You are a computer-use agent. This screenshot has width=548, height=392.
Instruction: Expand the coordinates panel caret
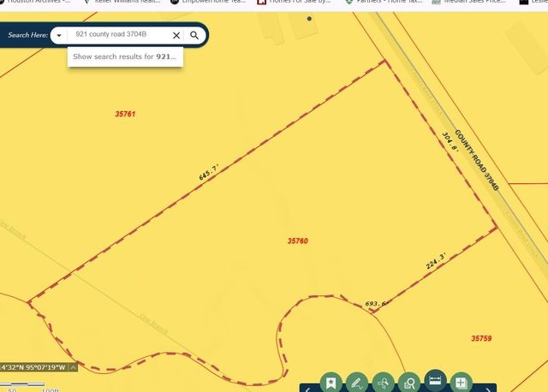click(73, 367)
